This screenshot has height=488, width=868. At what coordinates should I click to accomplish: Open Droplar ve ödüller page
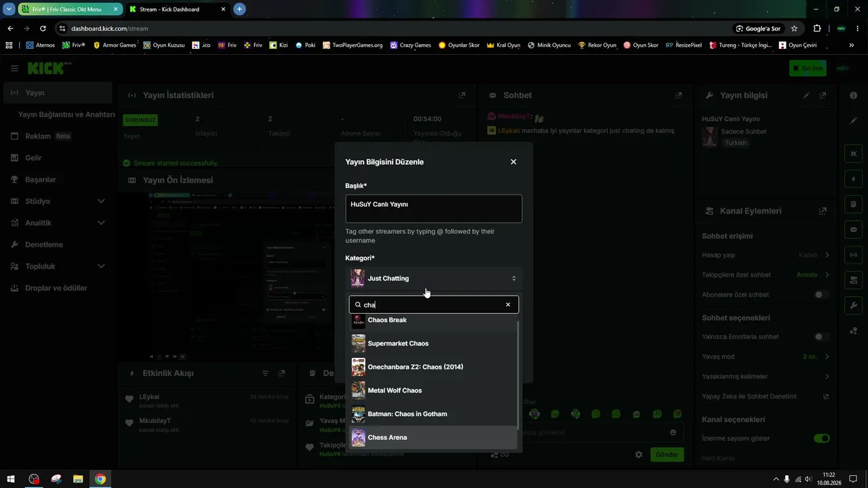point(57,288)
